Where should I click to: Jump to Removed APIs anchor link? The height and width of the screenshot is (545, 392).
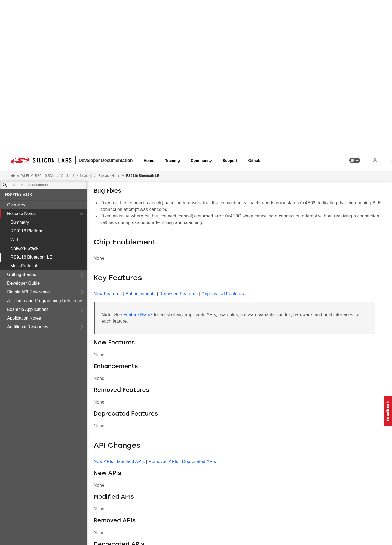(x=163, y=462)
